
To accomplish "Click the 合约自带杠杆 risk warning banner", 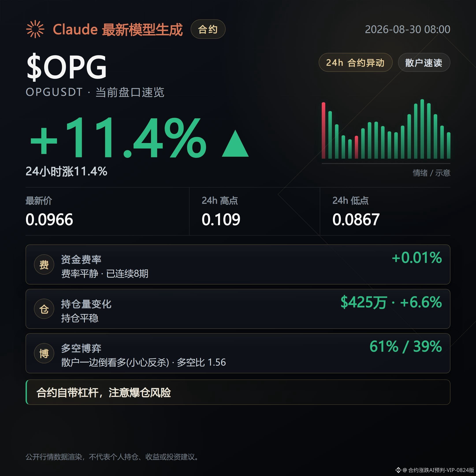I will coord(238,392).
